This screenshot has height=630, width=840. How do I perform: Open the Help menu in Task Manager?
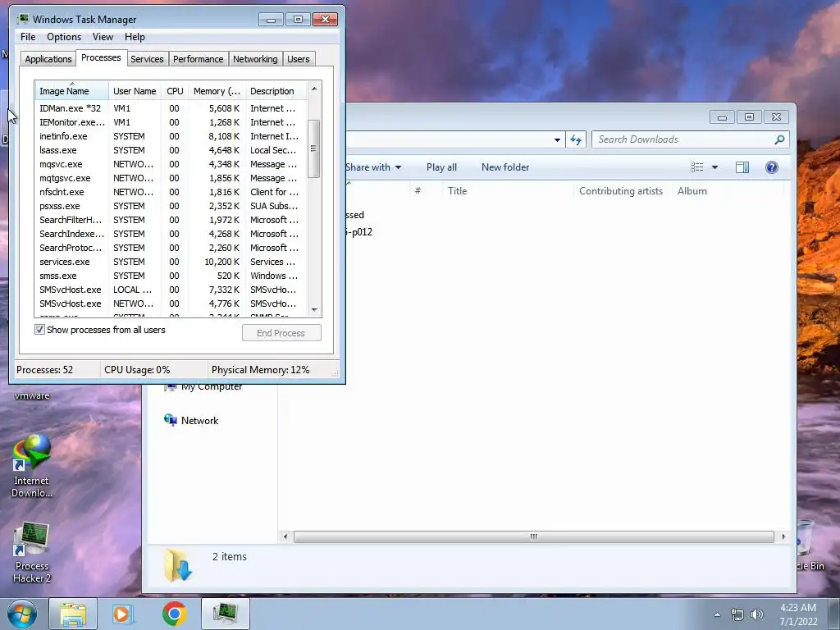point(135,36)
